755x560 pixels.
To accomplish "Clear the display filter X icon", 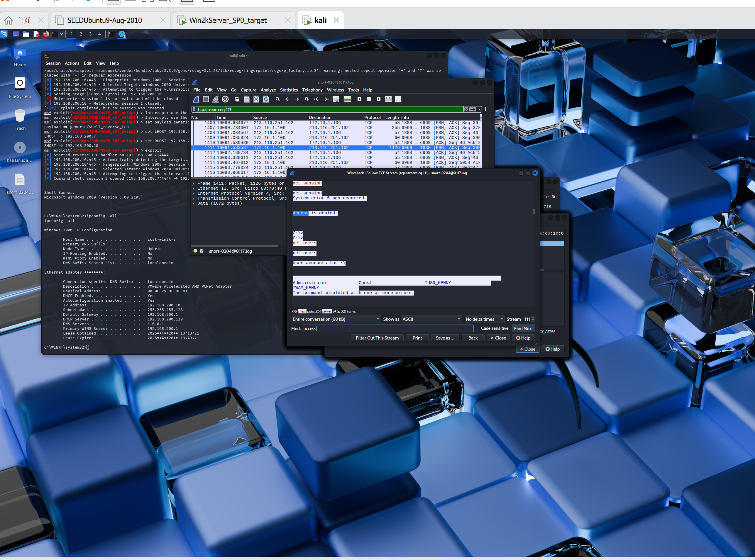I will [x=466, y=109].
